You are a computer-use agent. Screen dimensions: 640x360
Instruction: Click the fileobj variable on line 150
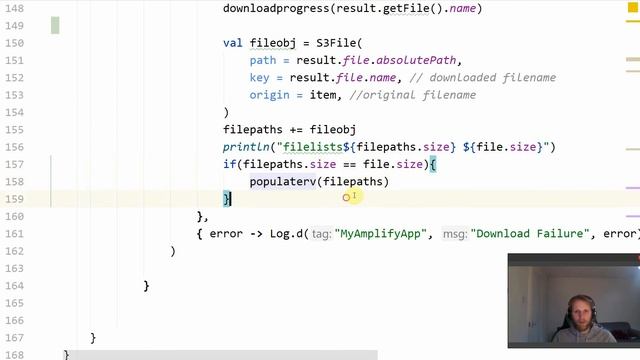point(273,43)
